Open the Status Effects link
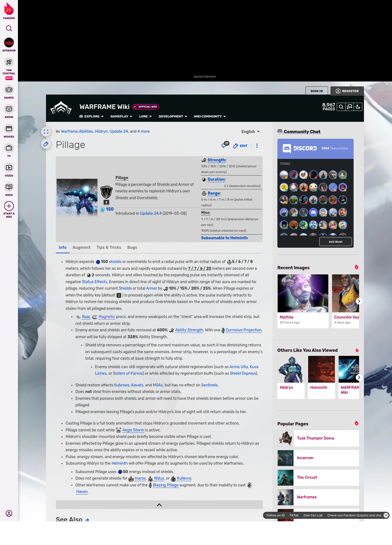Viewport: 392px width, 545px height. [x=94, y=282]
